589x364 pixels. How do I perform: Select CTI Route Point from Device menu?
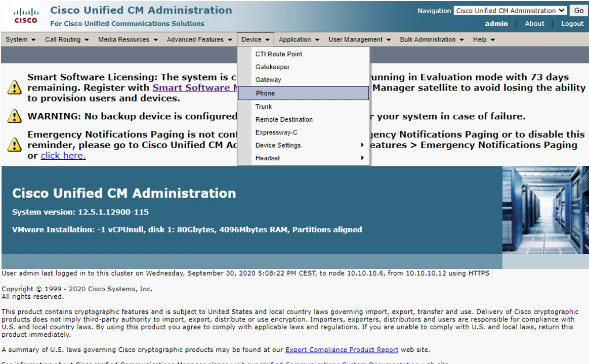click(x=304, y=54)
